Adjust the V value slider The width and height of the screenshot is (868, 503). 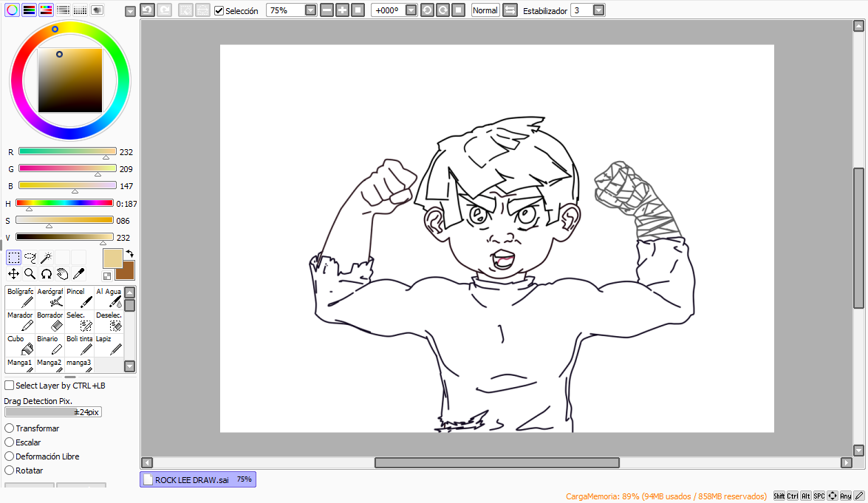pyautogui.click(x=65, y=237)
